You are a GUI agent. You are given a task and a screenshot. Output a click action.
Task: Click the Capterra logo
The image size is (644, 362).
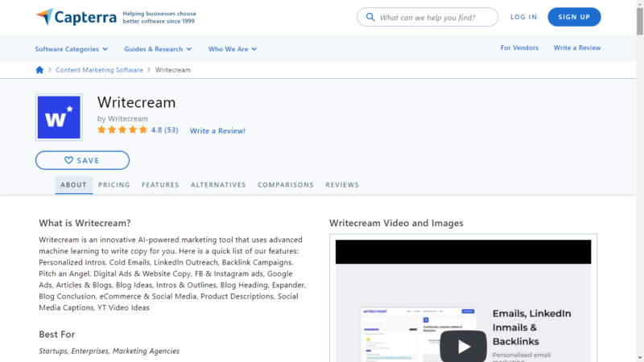pyautogui.click(x=76, y=17)
